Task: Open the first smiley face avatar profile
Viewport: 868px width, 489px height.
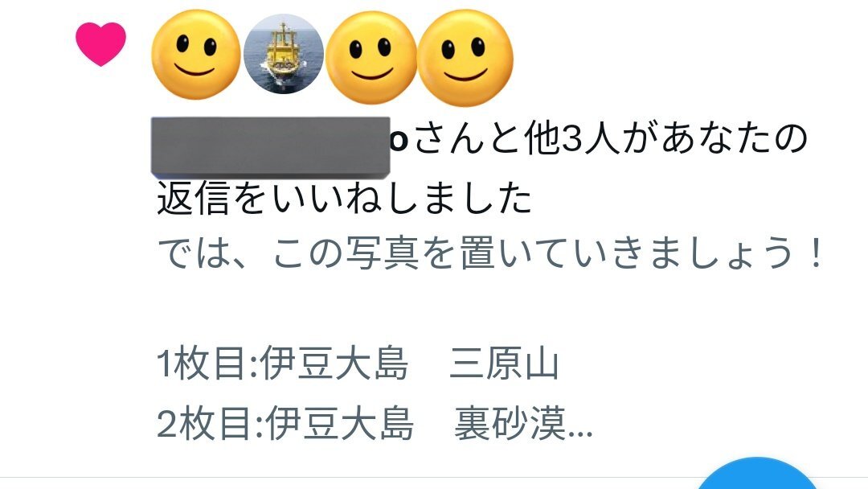Action: (x=195, y=54)
